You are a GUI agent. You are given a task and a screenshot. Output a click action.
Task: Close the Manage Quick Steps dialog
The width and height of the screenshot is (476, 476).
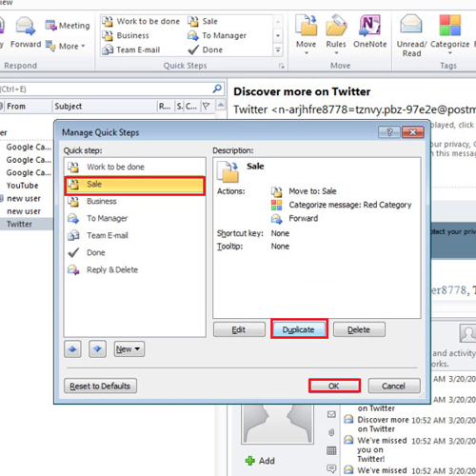pos(412,132)
